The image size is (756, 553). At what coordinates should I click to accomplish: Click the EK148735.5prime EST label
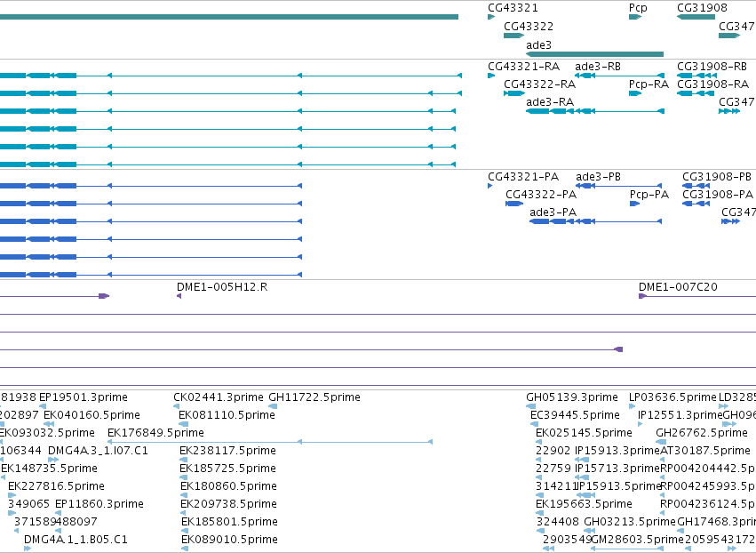(x=49, y=469)
